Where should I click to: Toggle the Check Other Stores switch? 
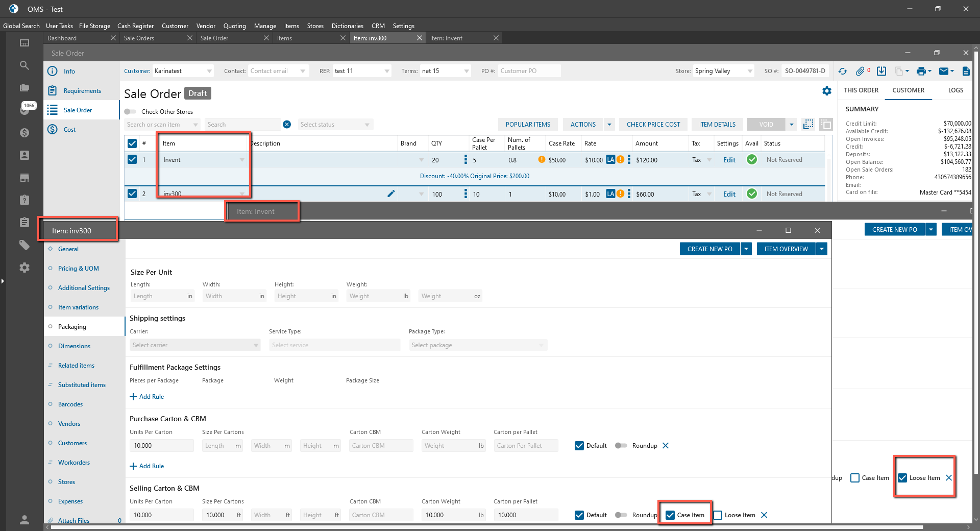click(130, 112)
